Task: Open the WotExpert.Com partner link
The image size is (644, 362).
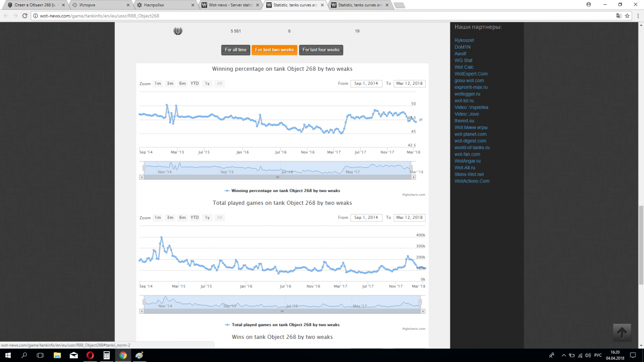Action: click(471, 74)
